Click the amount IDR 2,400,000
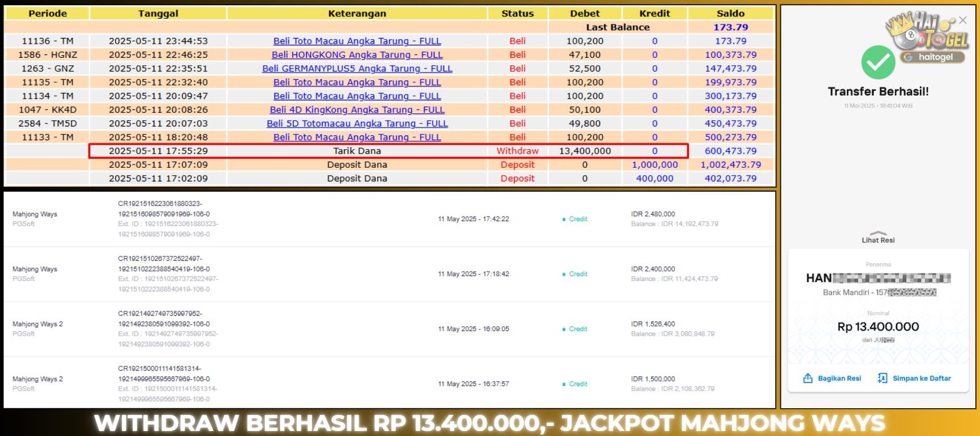980x436 pixels. (x=653, y=269)
